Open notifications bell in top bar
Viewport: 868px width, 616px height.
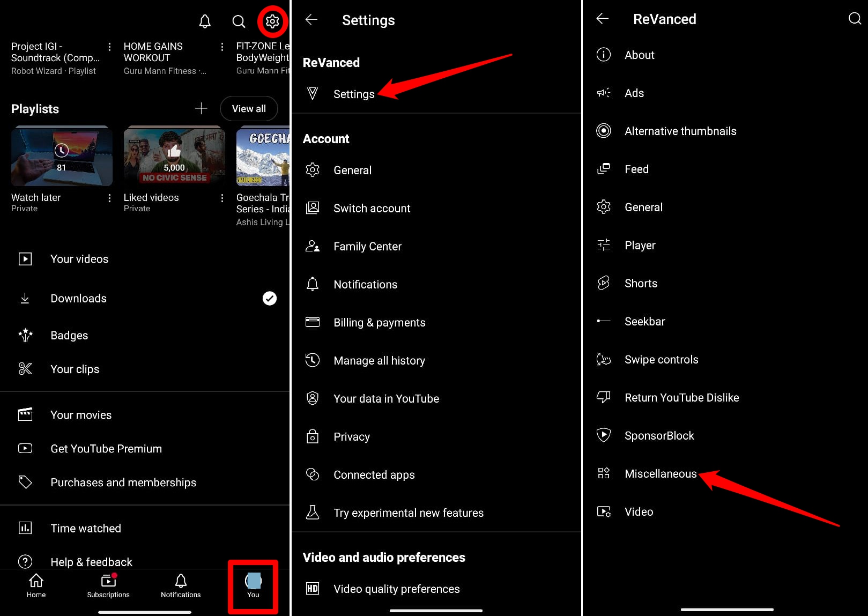[x=205, y=21]
